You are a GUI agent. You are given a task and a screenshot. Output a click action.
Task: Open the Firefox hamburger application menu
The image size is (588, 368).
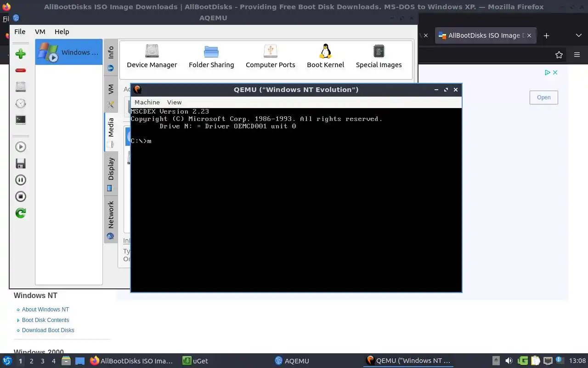click(x=577, y=55)
